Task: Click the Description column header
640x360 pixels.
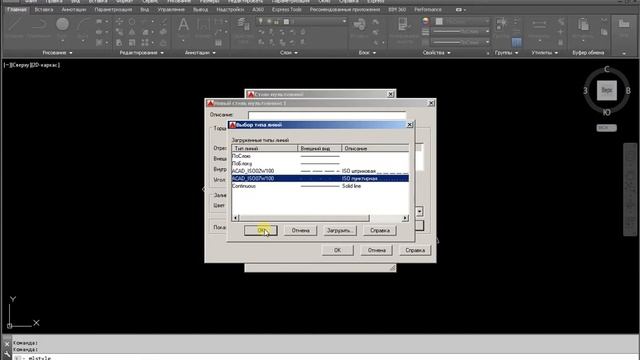Action: coord(375,149)
